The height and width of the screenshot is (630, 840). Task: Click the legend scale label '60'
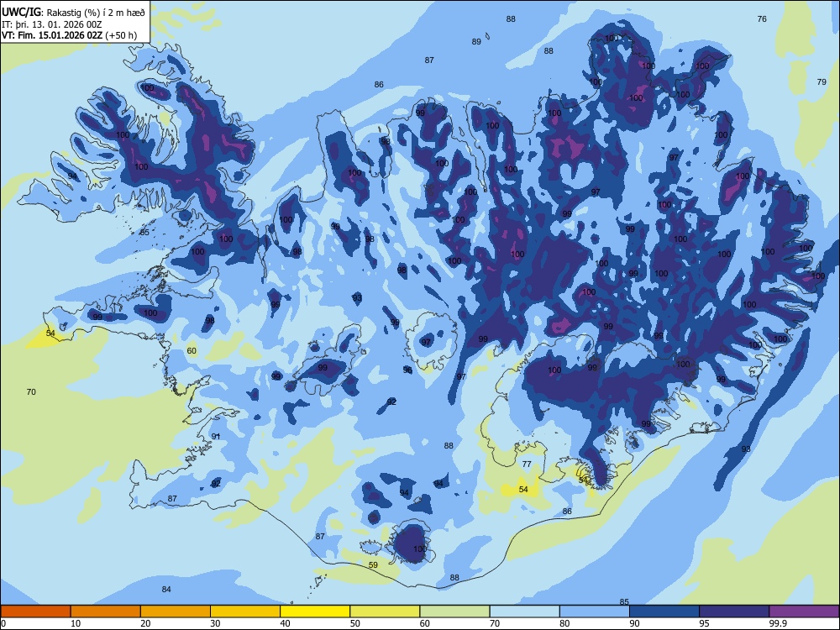[425, 623]
